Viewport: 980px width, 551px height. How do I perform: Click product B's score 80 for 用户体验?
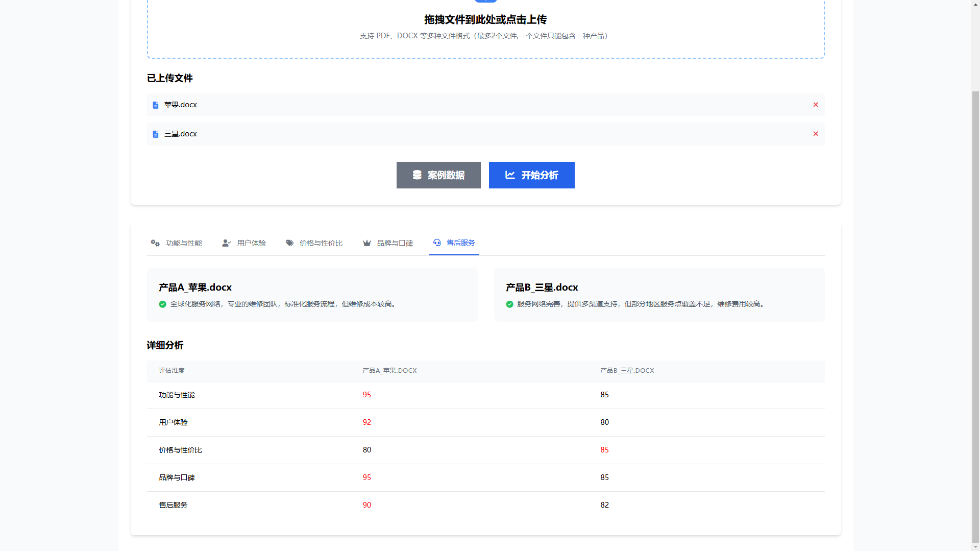(x=605, y=422)
